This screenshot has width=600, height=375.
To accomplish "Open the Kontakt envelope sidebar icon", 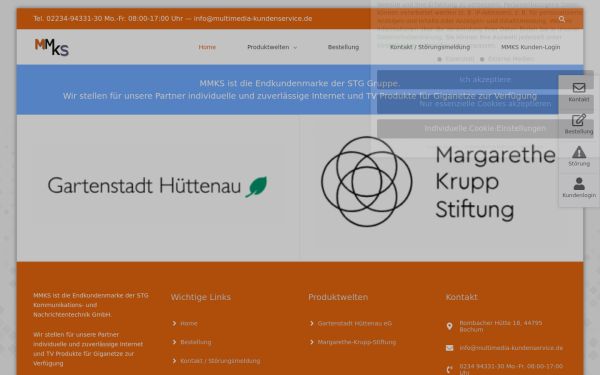I will [x=579, y=88].
